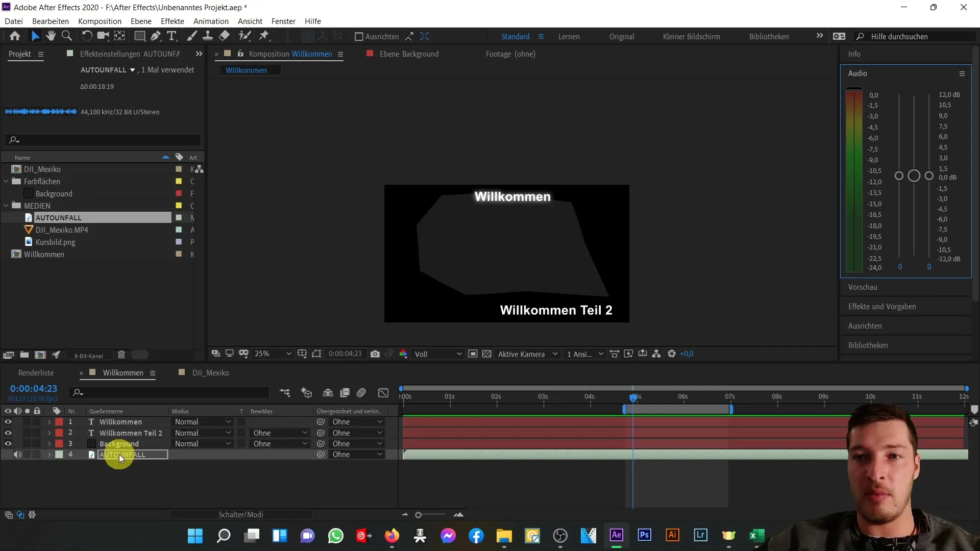Select the Willkommen composition tab
The width and height of the screenshot is (980, 551).
pos(124,372)
